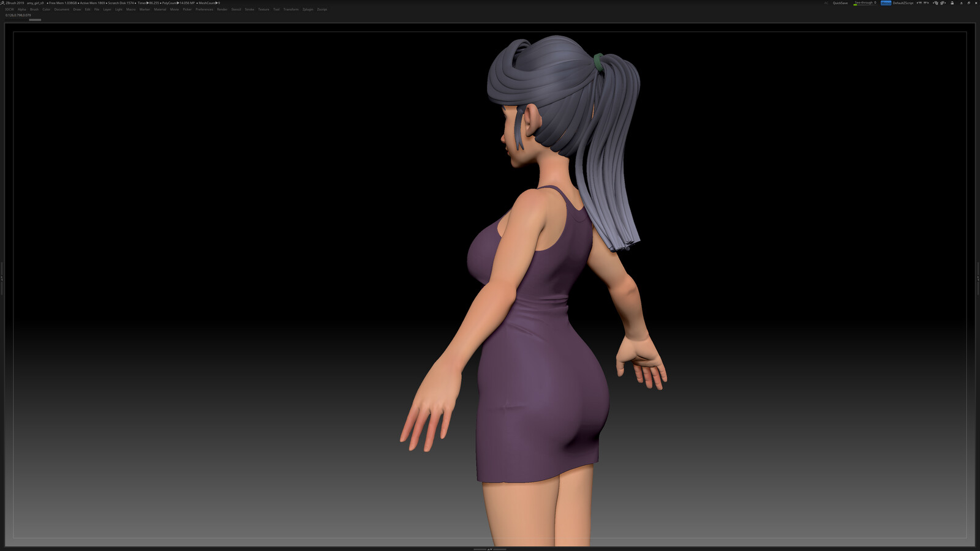Open the Material menu
Screen dimensions: 980x551
160,9
